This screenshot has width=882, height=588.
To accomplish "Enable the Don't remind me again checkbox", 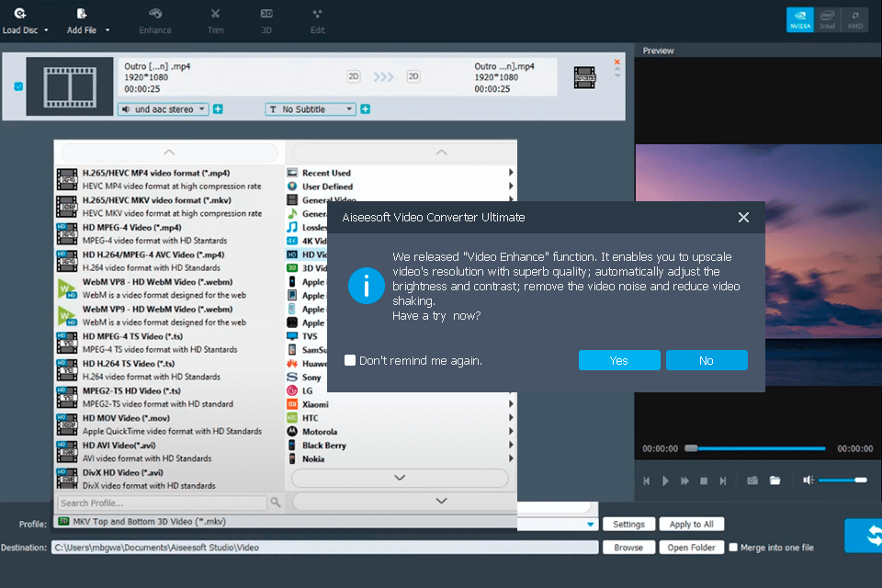I will click(x=349, y=360).
